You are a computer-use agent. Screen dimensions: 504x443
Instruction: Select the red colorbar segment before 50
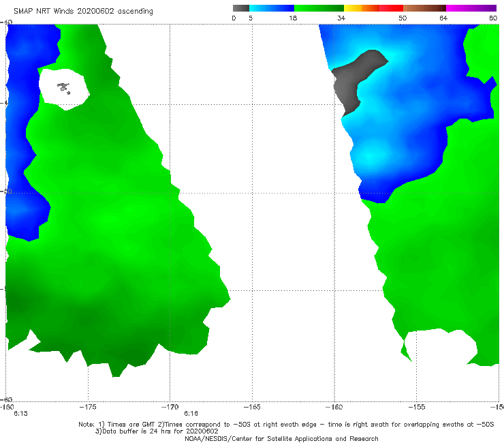pyautogui.click(x=391, y=8)
